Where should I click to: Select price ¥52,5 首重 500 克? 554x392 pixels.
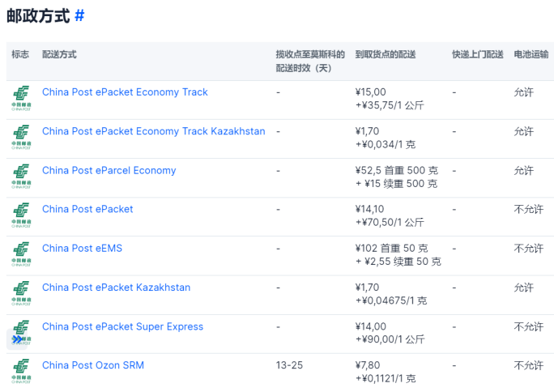[x=397, y=171]
